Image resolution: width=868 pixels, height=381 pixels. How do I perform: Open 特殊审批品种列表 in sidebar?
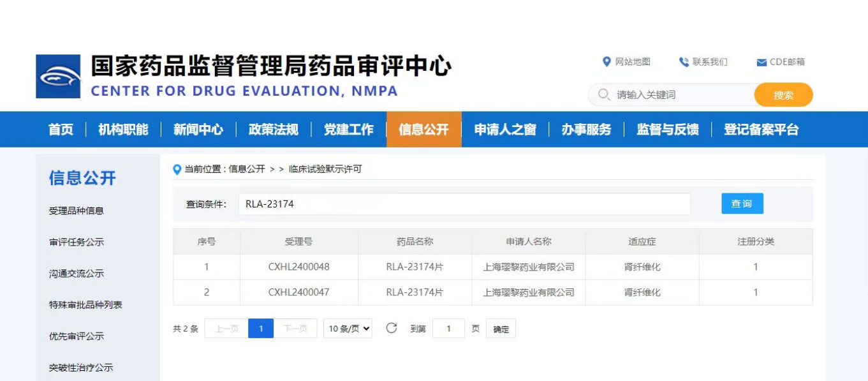(85, 304)
